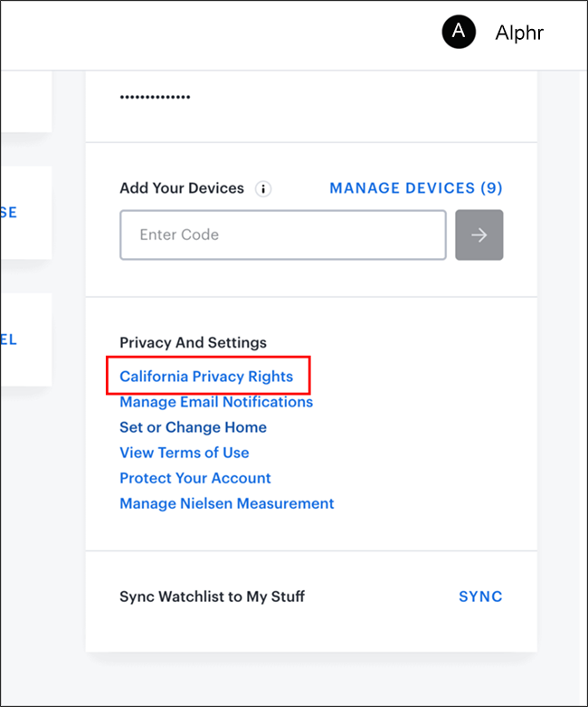The image size is (588, 707).
Task: Click the info icon beside Add Your Devices
Action: tap(263, 189)
